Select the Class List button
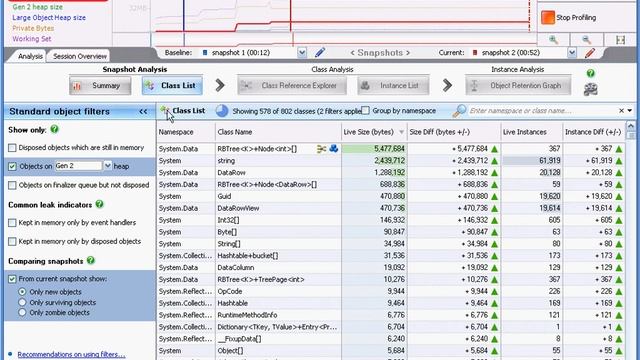This screenshot has height=360, width=640. coord(172,85)
